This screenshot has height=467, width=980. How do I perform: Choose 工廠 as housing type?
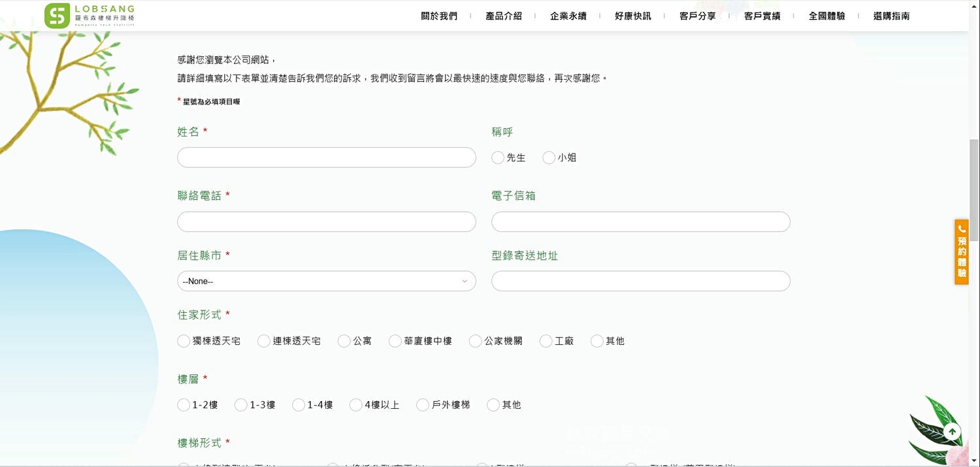click(x=546, y=341)
